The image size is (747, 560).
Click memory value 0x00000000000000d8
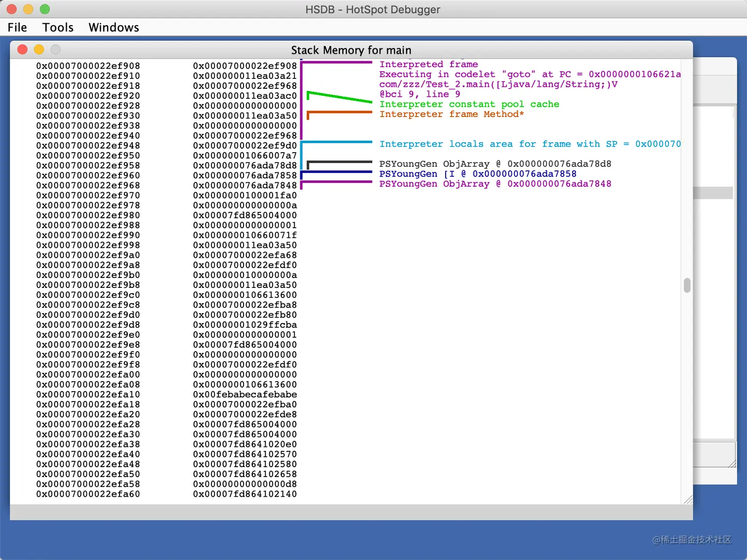point(245,484)
